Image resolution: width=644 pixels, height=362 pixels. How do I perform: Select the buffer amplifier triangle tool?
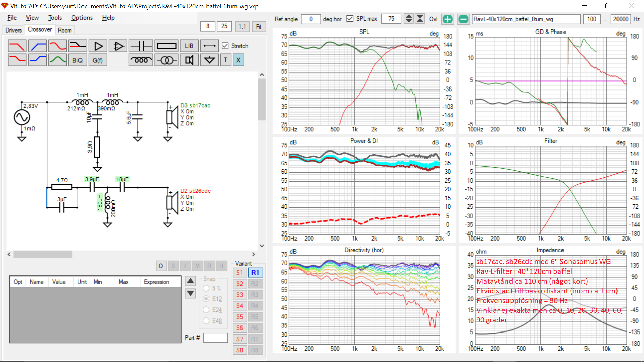pos(98,46)
